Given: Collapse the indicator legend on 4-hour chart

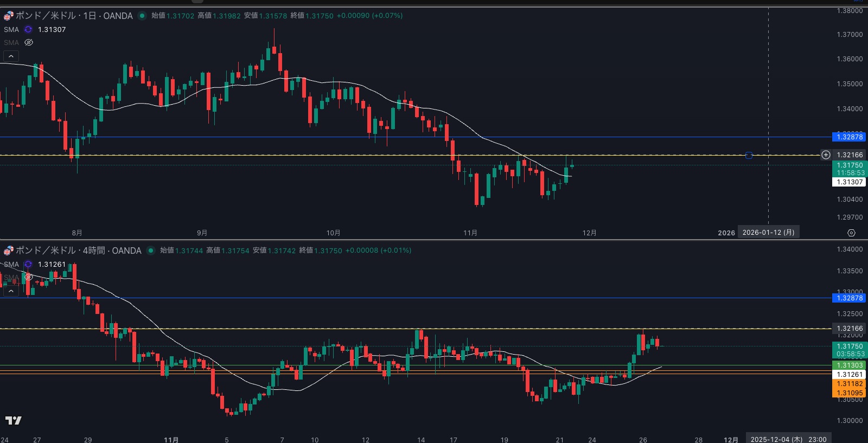Looking at the screenshot, I should (x=11, y=291).
